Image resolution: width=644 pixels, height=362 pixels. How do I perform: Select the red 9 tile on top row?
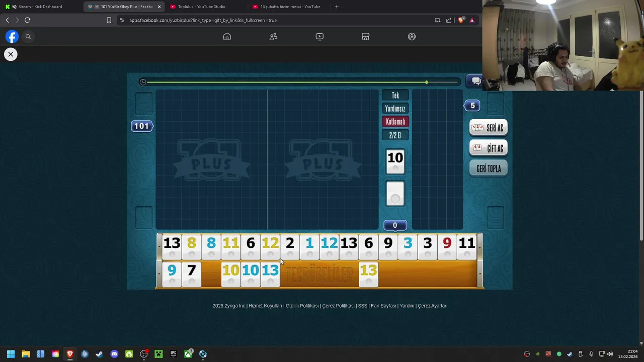[447, 247]
